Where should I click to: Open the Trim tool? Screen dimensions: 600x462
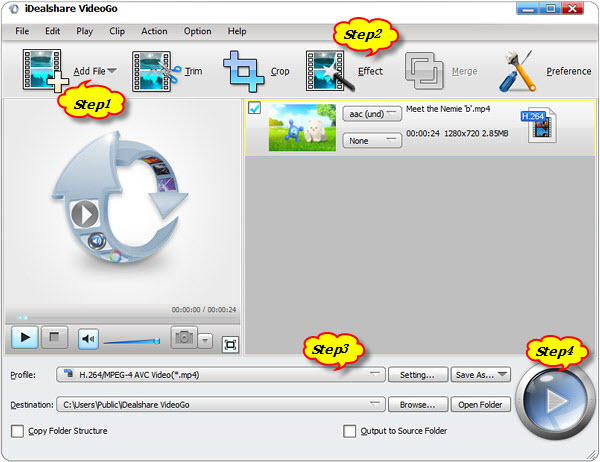(x=167, y=71)
